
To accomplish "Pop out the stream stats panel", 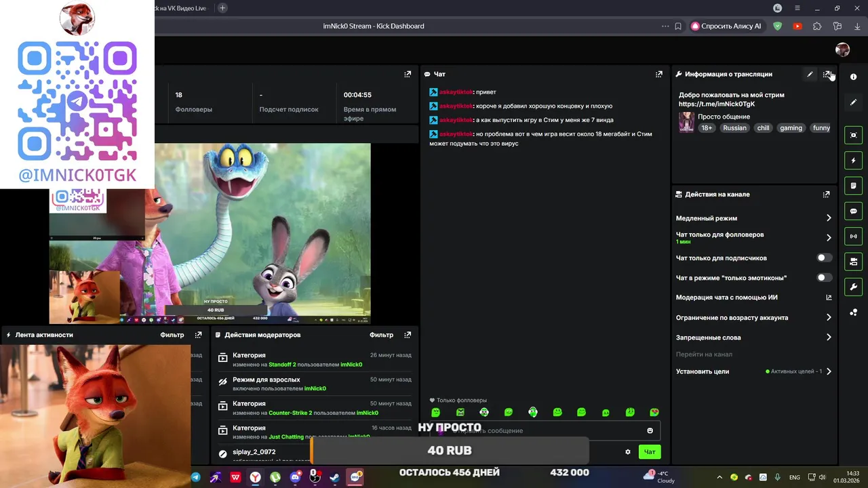I will (x=408, y=75).
